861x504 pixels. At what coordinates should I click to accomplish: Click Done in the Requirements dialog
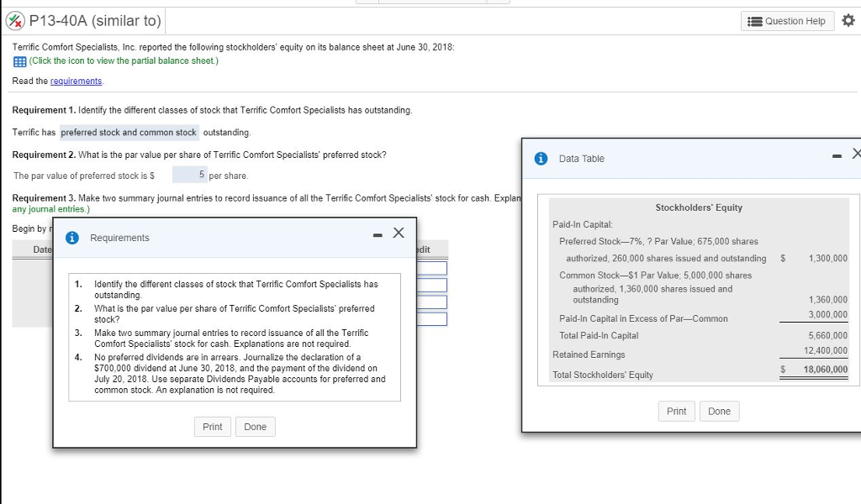click(256, 427)
